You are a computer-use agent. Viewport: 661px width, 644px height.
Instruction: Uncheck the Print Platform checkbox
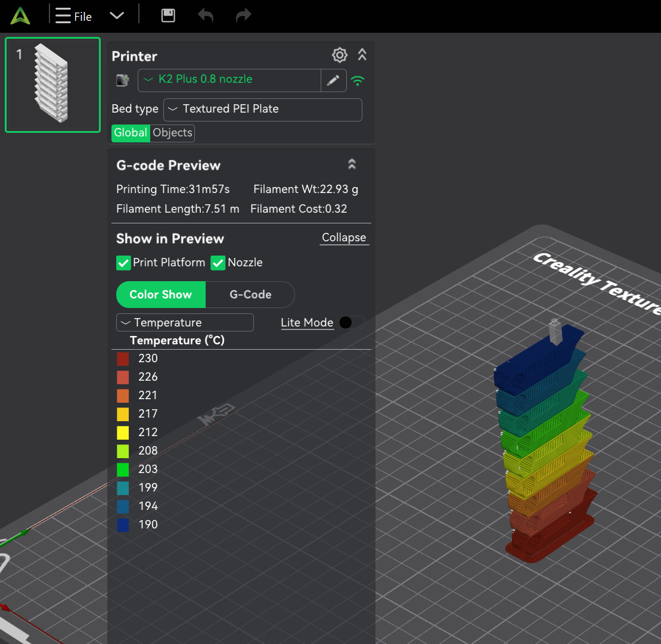tap(123, 263)
